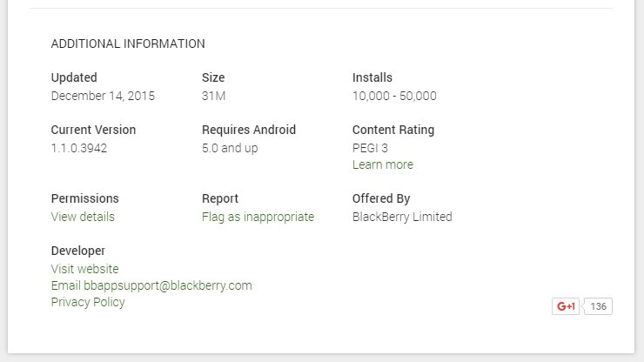Click the '5.0 and up' Android requirement
The height and width of the screenshot is (362, 644).
(x=230, y=148)
